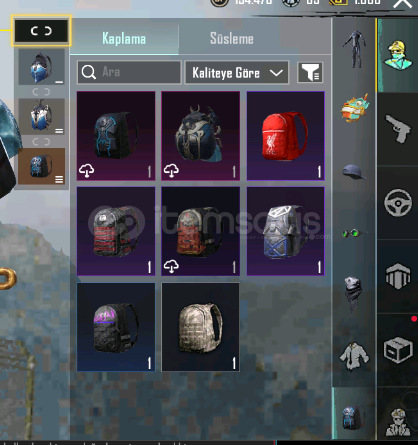
Task: Select the red Liverpool backpack skin
Action: pyautogui.click(x=285, y=136)
